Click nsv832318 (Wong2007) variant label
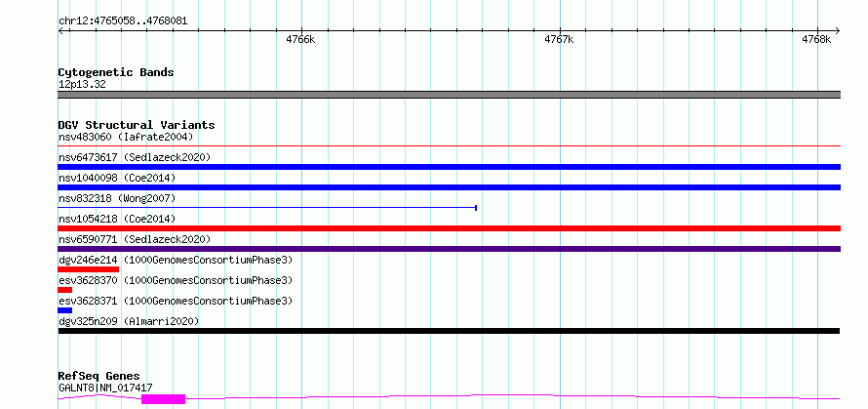This screenshot has width=868, height=409. coord(117,198)
